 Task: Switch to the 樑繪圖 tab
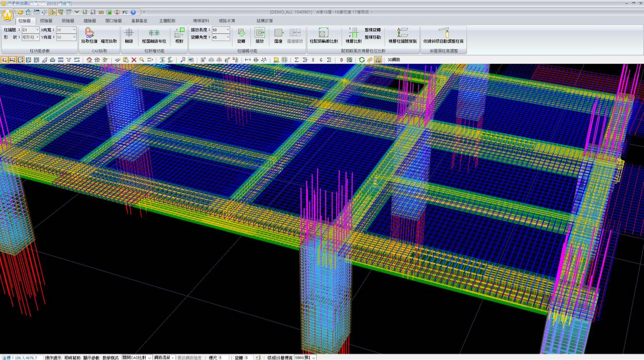[x=46, y=21]
